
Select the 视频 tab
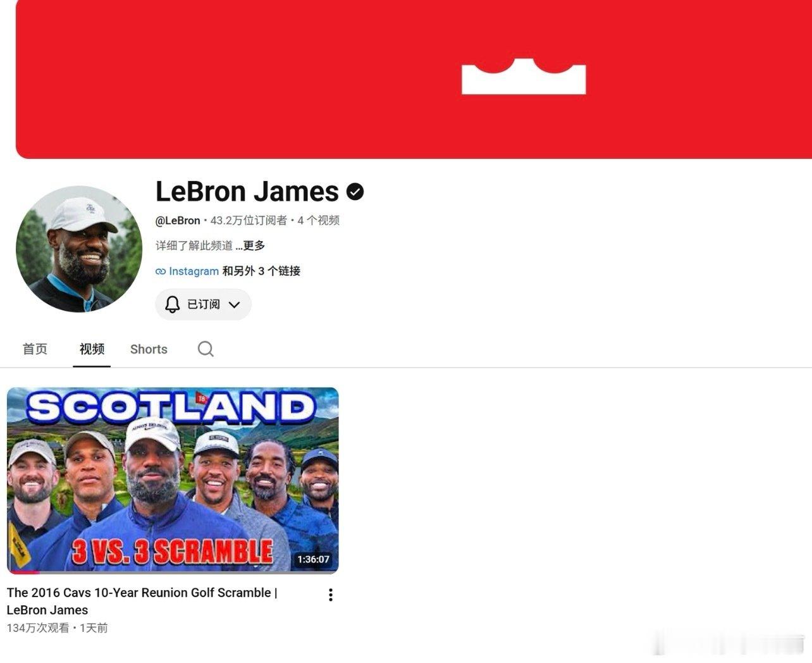pos(92,349)
